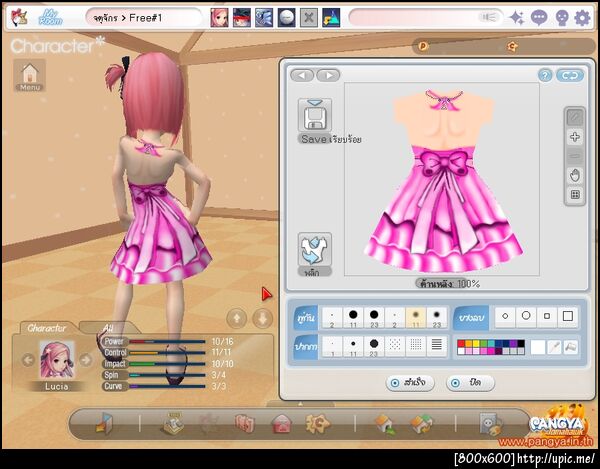
Task: Click the house with circling arrows icon
Action: point(421,425)
